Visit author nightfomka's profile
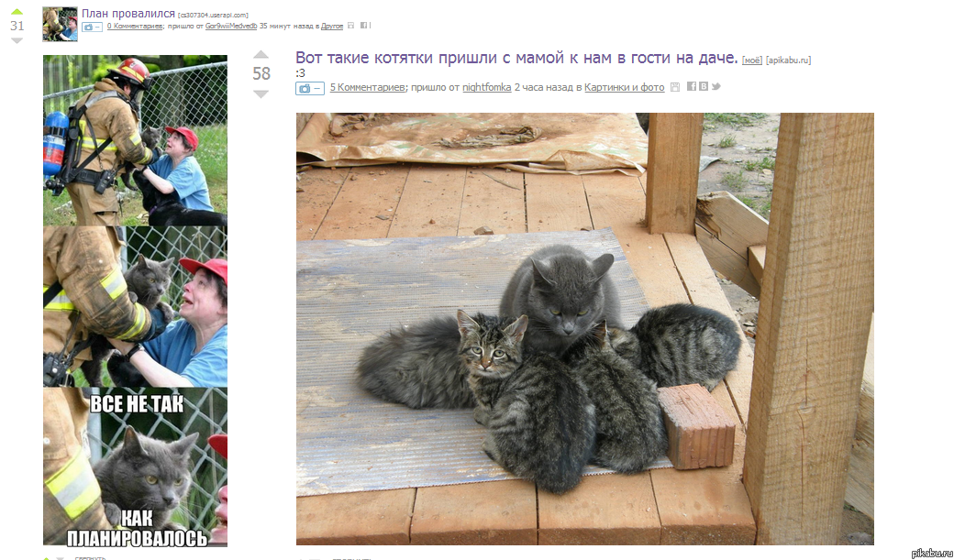The height and width of the screenshot is (560, 954). tap(487, 87)
